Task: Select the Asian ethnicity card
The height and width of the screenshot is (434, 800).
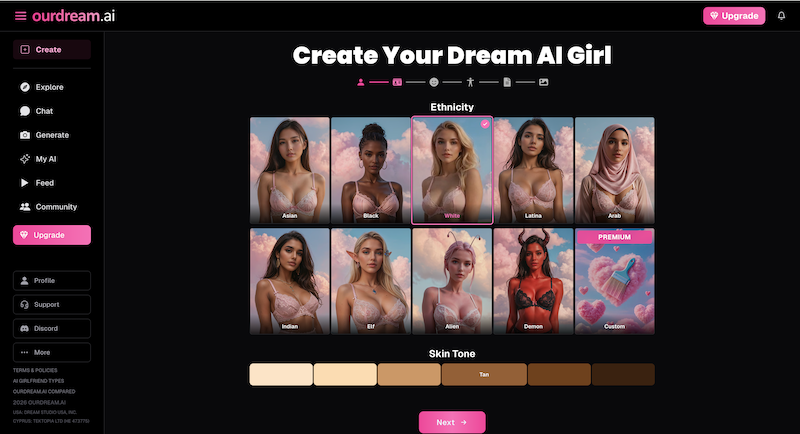Action: pyautogui.click(x=290, y=171)
